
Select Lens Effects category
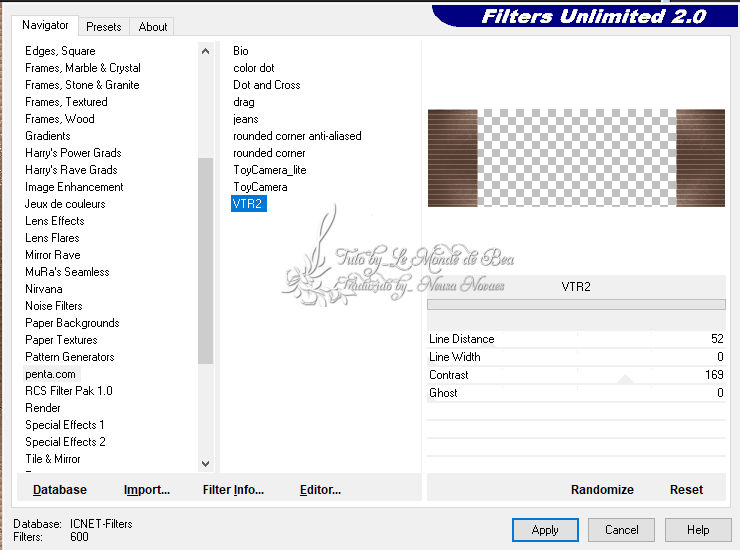[55, 221]
